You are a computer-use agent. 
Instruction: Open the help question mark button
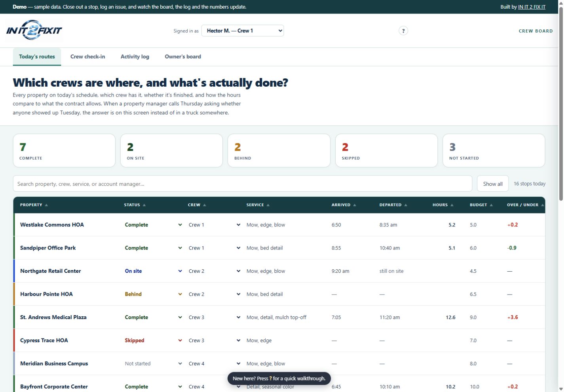coord(403,31)
